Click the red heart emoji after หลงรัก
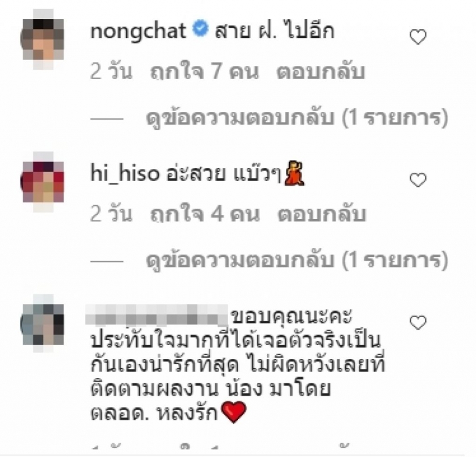 pyautogui.click(x=233, y=412)
